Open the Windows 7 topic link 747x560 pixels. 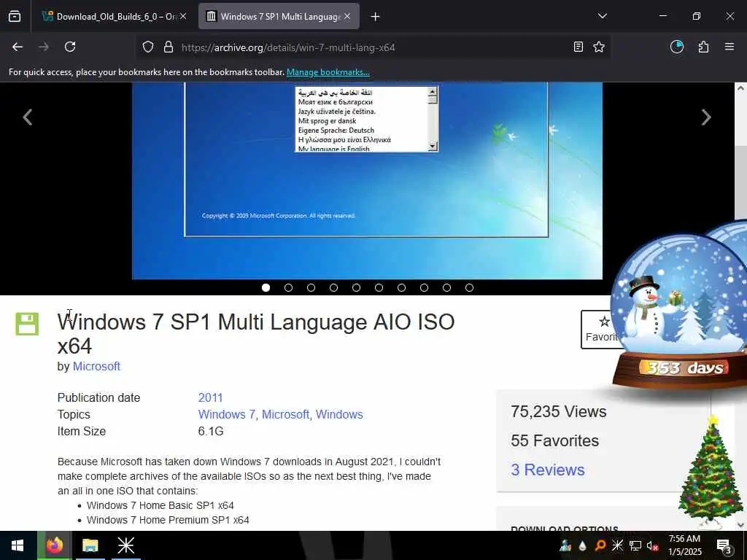[x=226, y=414]
